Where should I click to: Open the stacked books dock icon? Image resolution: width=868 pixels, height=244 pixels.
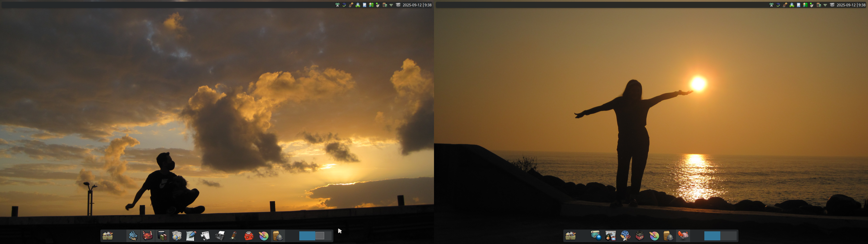(162, 236)
